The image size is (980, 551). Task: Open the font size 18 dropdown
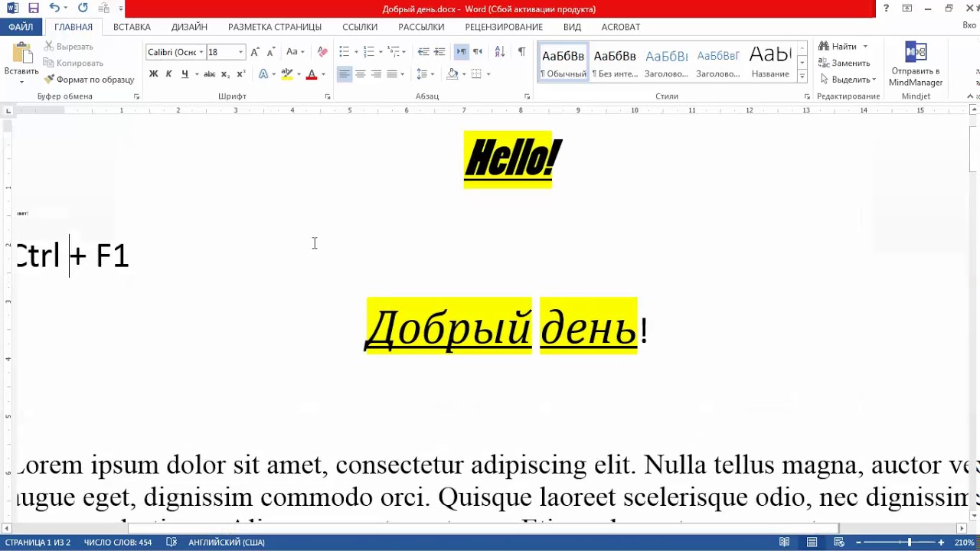point(240,52)
